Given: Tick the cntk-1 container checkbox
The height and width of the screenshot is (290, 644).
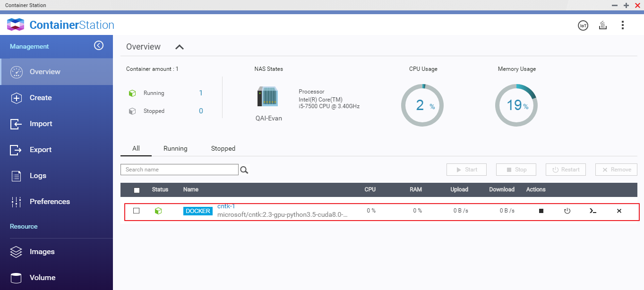Looking at the screenshot, I should click(x=137, y=211).
